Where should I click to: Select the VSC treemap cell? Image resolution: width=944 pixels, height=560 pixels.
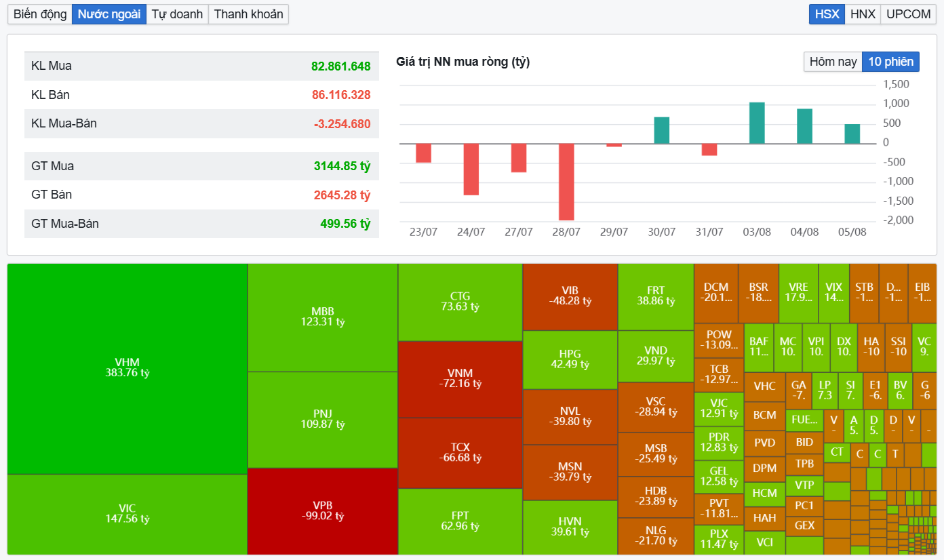(x=656, y=407)
